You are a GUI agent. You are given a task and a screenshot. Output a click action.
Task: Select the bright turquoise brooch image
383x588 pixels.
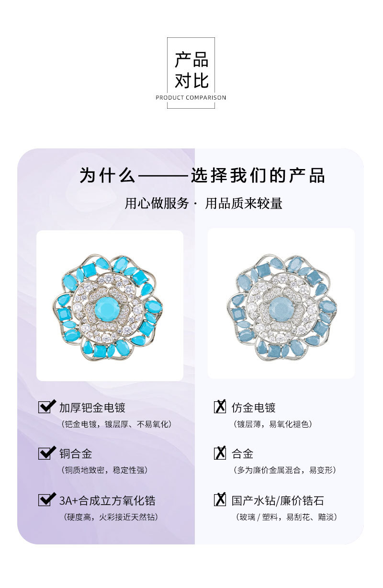pyautogui.click(x=110, y=305)
